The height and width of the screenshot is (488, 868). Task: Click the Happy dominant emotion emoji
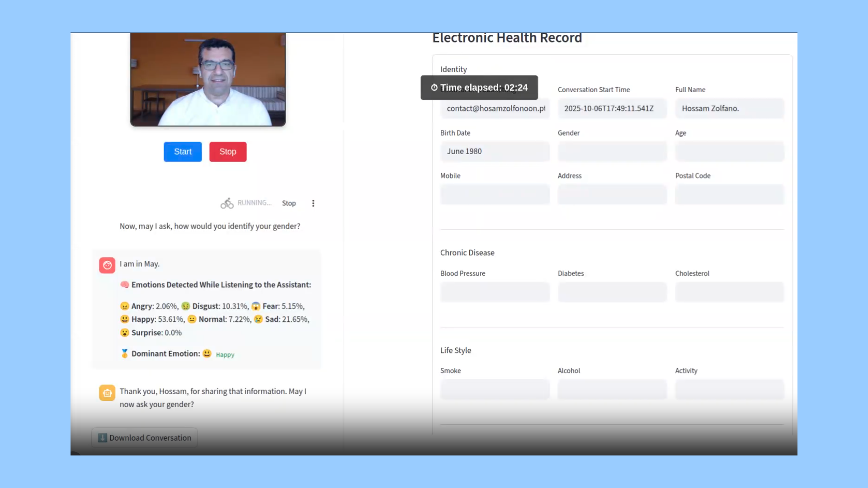[207, 353]
